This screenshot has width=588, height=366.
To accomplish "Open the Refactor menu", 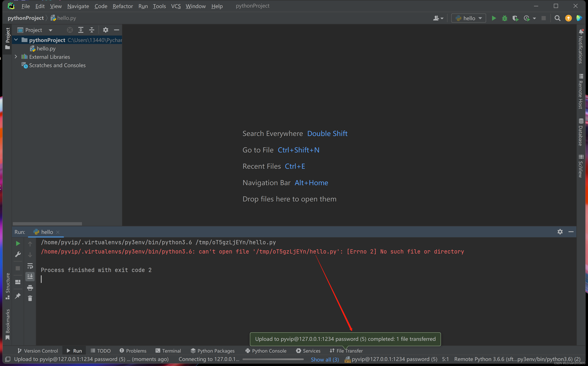I will click(x=122, y=6).
